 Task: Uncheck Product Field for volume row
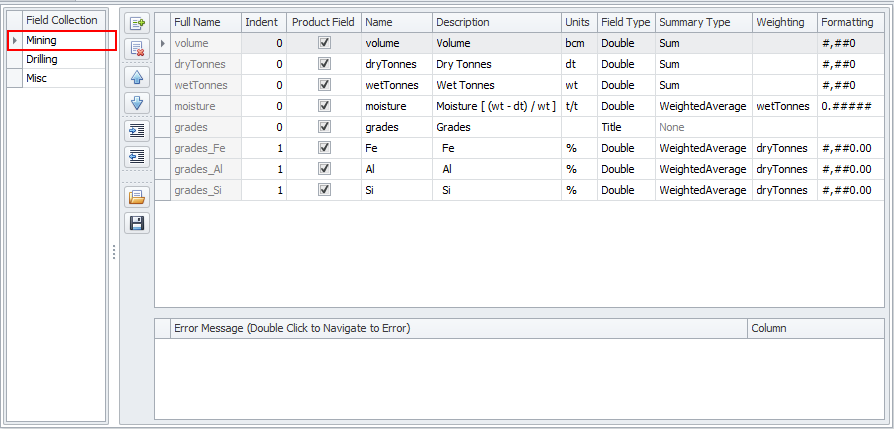pos(324,43)
